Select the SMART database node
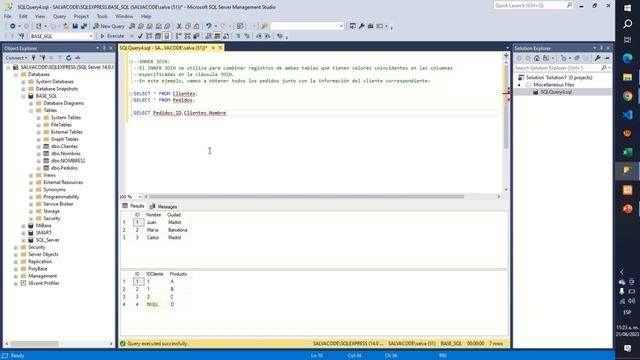 pos(44,233)
